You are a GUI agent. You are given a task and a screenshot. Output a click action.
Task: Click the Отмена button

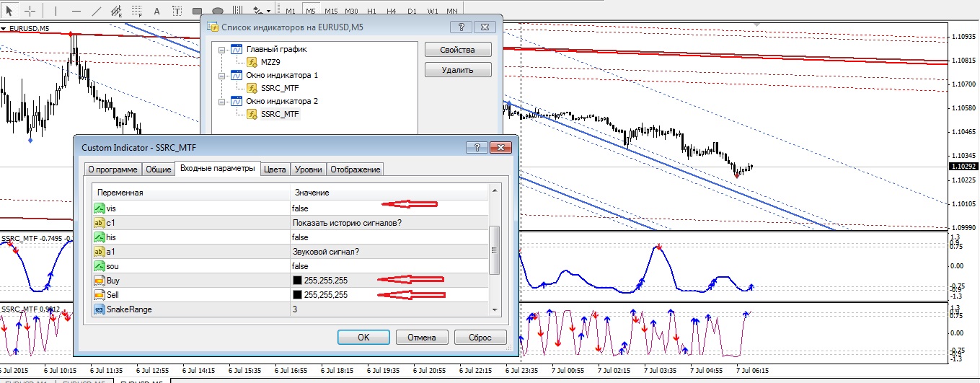click(421, 337)
